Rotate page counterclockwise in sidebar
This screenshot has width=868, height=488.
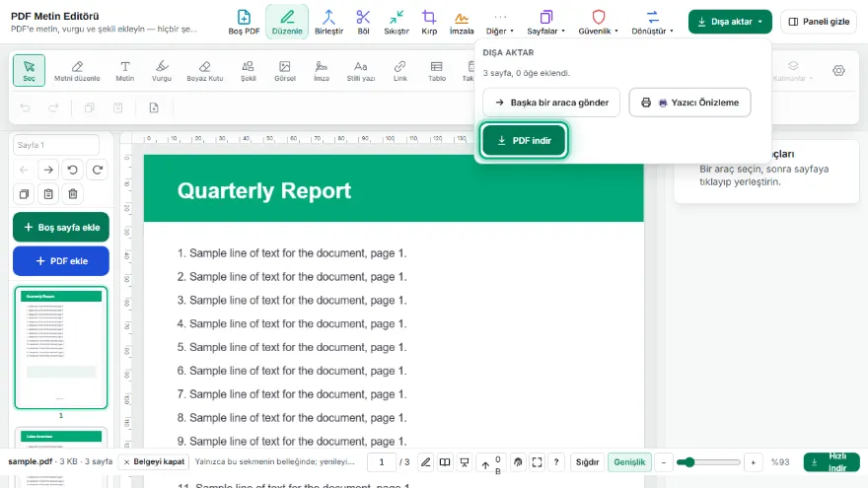tap(73, 170)
